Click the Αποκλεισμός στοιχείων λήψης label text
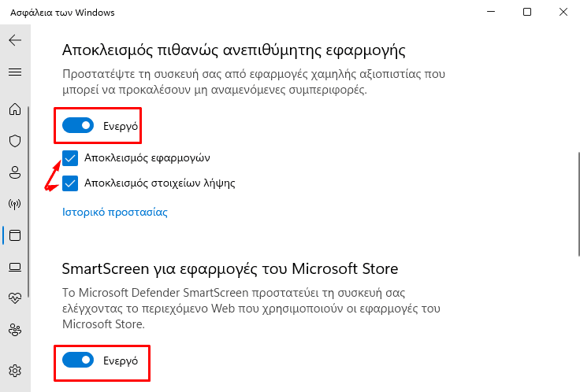Viewport: 580px width, 392px height. pyautogui.click(x=160, y=183)
